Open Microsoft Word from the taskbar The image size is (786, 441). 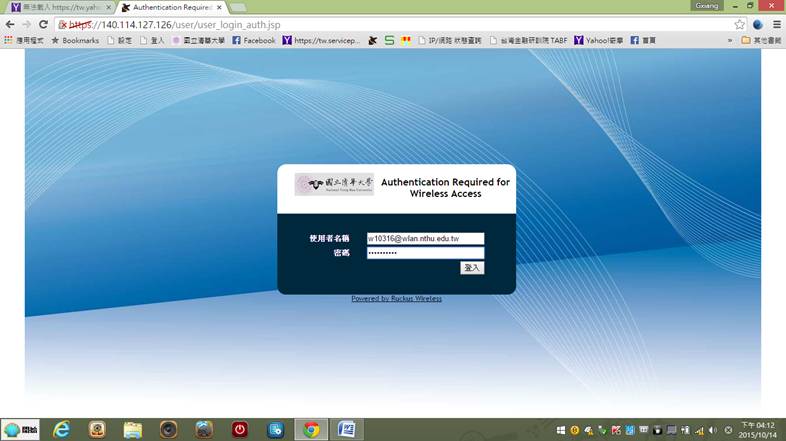coord(346,429)
